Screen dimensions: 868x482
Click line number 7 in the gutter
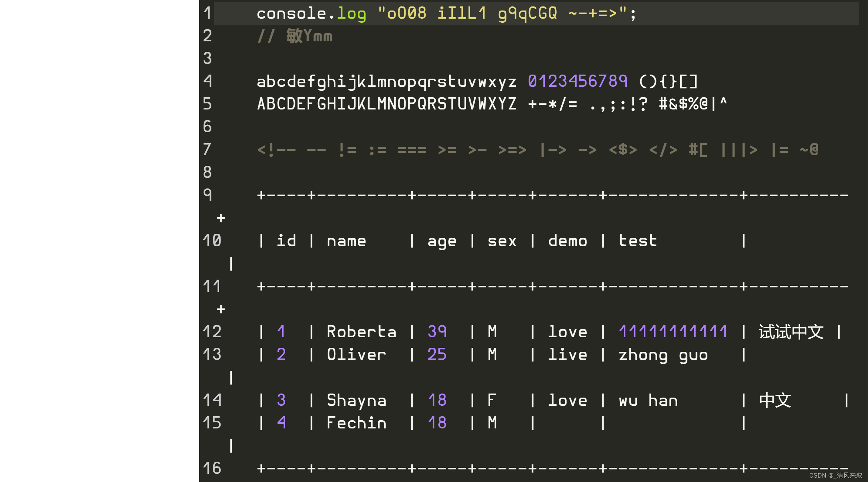click(x=207, y=149)
